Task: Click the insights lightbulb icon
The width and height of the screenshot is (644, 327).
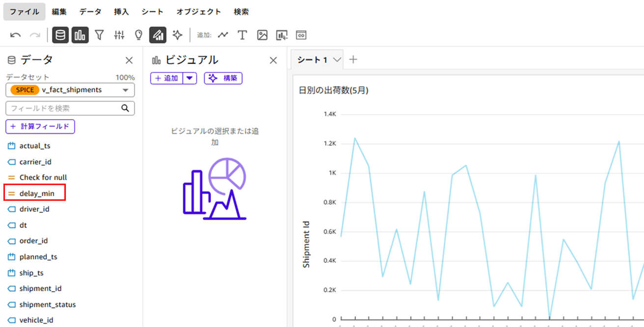Action: [138, 35]
